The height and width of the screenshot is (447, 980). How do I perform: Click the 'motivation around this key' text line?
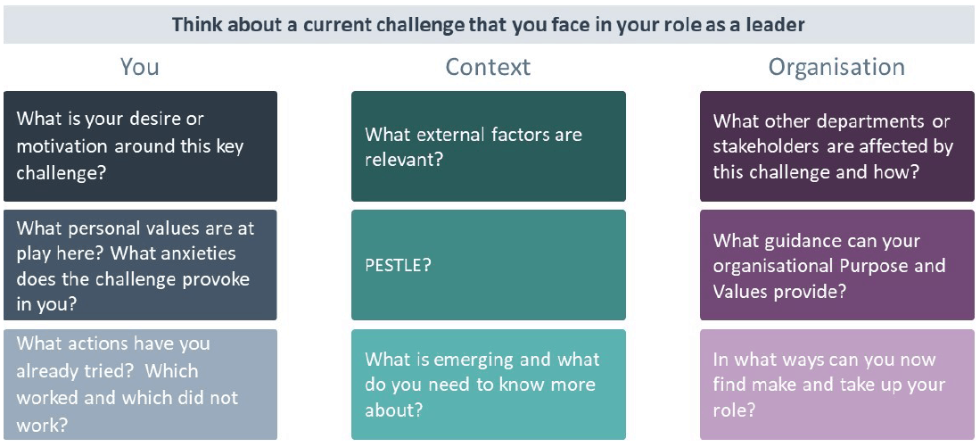130,147
